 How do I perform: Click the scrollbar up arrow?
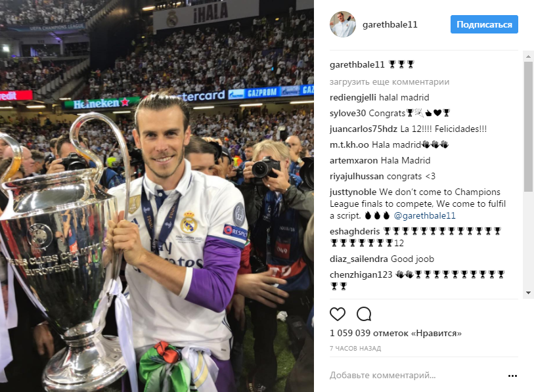(528, 56)
